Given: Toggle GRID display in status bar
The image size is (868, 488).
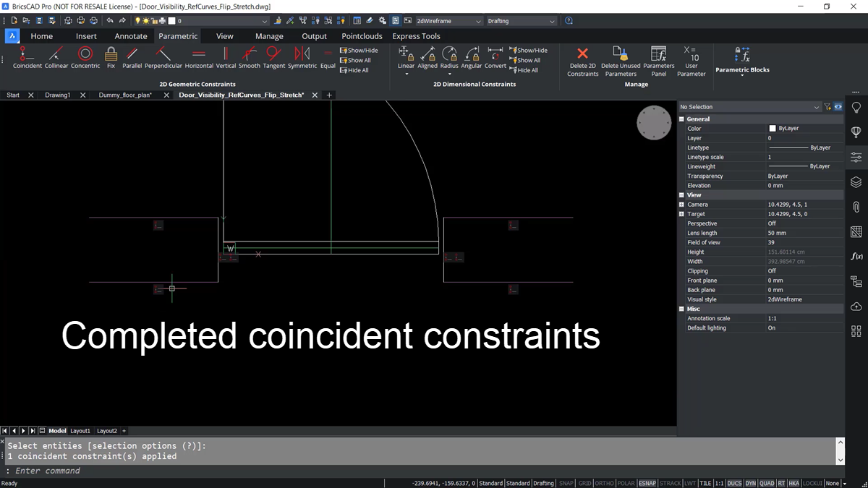Looking at the screenshot, I should point(584,483).
